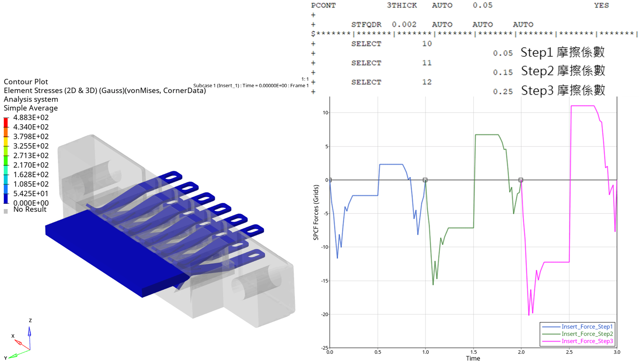Pick the red band of the contour legend
The image size is (639, 364).
click(x=6, y=123)
